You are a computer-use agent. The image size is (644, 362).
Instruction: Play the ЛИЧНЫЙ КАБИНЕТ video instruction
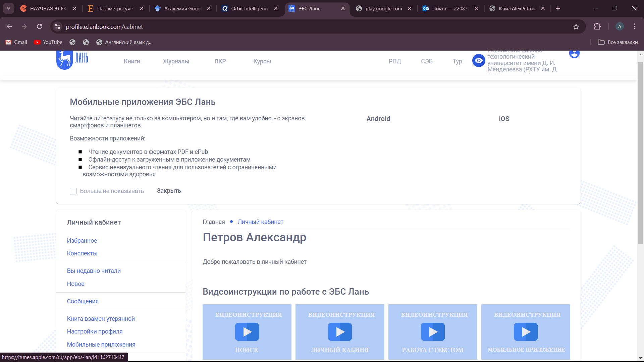pyautogui.click(x=340, y=332)
